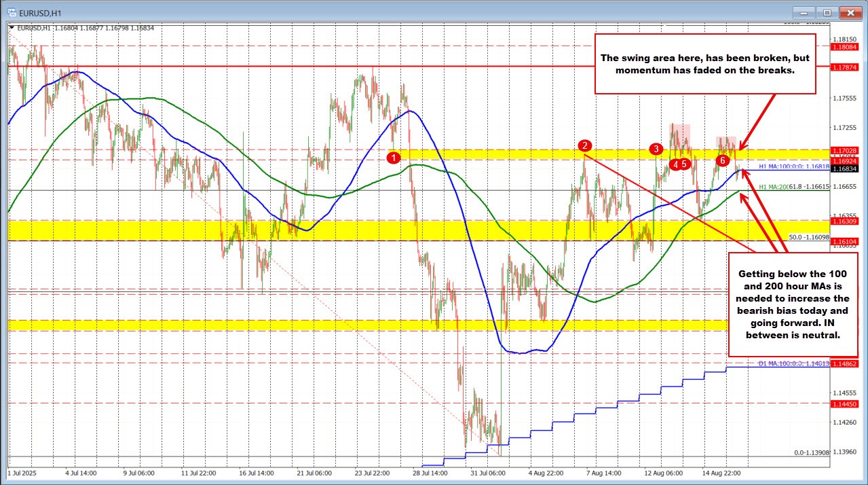868x485 pixels.
Task: Click red circle marker number 3
Action: click(656, 149)
